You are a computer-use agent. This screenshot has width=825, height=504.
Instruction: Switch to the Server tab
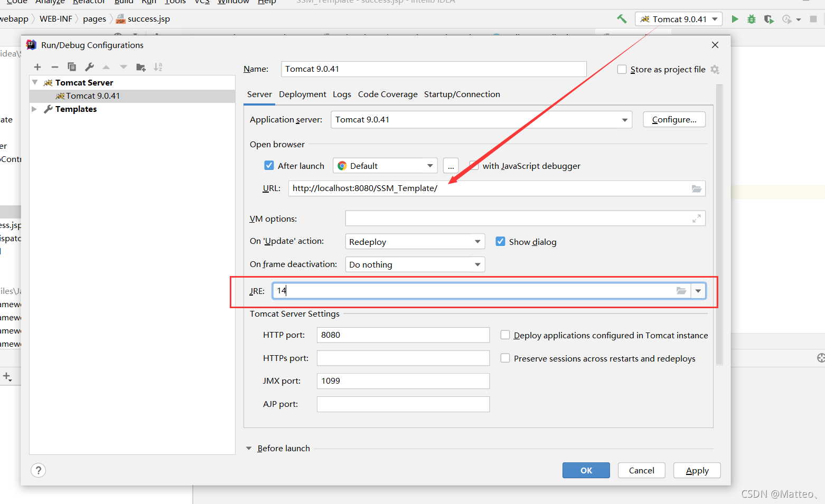pyautogui.click(x=259, y=94)
